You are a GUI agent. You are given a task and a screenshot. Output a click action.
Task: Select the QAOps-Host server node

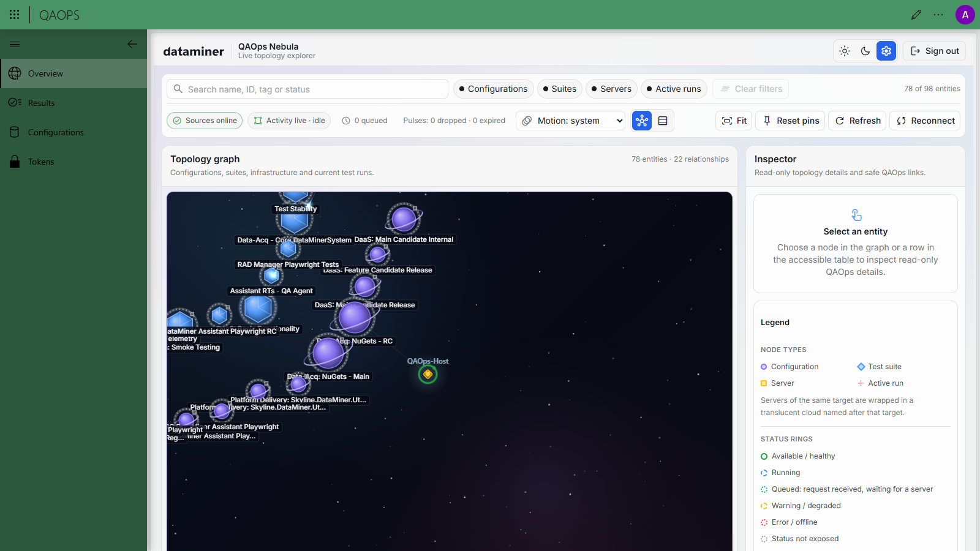(x=428, y=374)
